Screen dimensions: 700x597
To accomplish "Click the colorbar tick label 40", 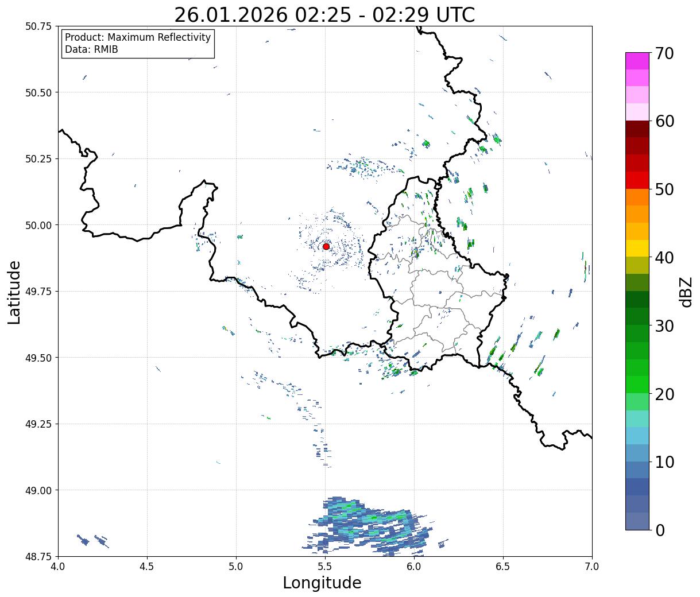I will [664, 258].
